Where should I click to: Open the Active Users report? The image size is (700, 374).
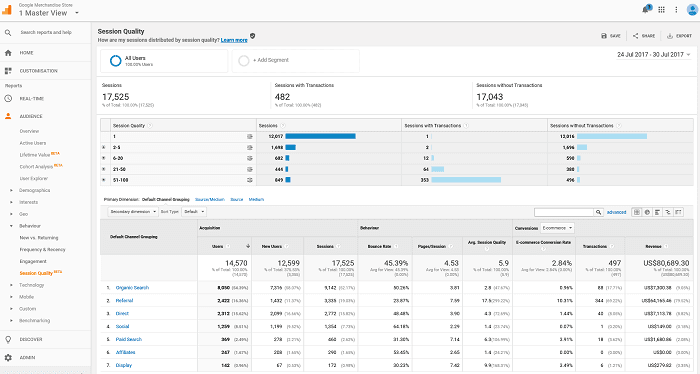(33, 143)
